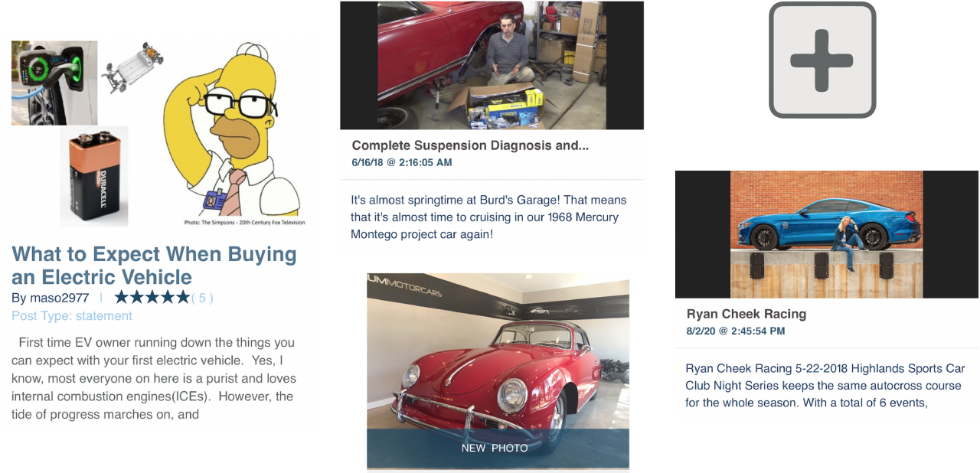Click author name maso2977
Viewport: 980px width, 473px height.
pyautogui.click(x=60, y=298)
